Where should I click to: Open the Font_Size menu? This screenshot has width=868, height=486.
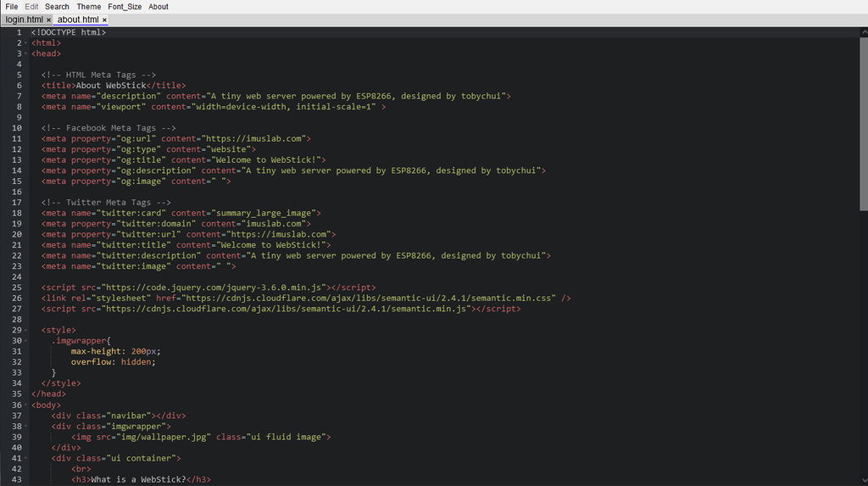tap(125, 7)
